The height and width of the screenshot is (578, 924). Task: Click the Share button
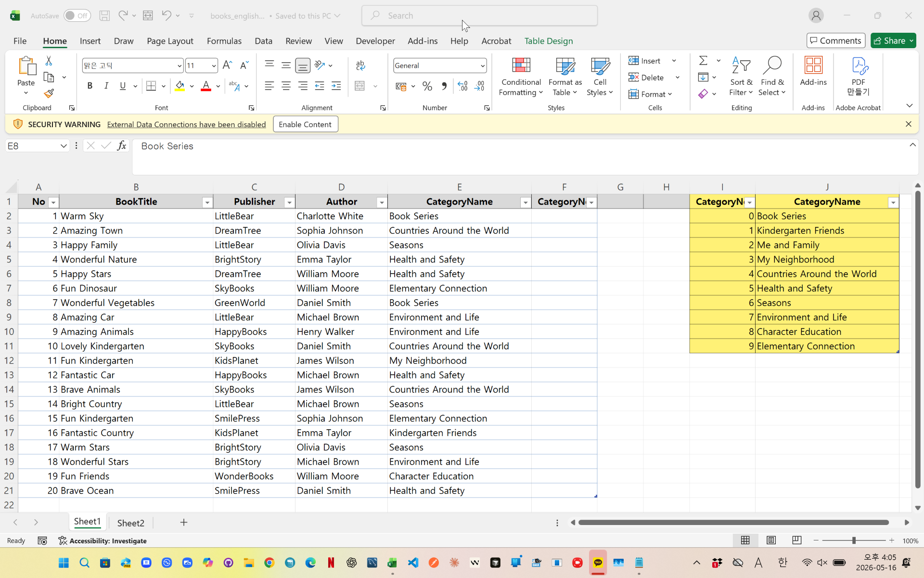893,40
